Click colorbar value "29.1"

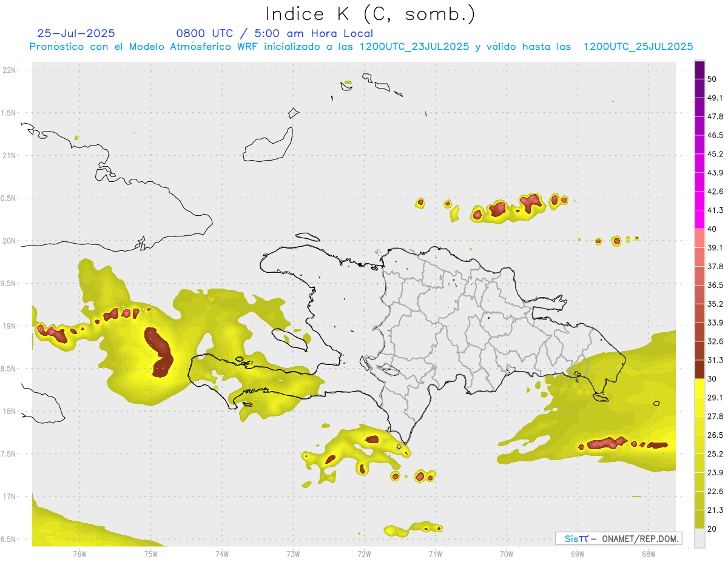click(715, 398)
